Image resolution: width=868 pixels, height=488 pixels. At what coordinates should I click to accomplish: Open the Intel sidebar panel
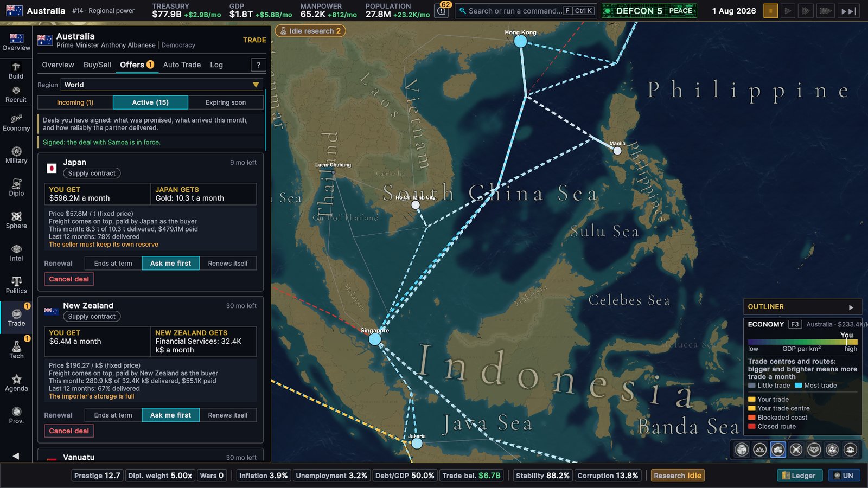pos(16,253)
